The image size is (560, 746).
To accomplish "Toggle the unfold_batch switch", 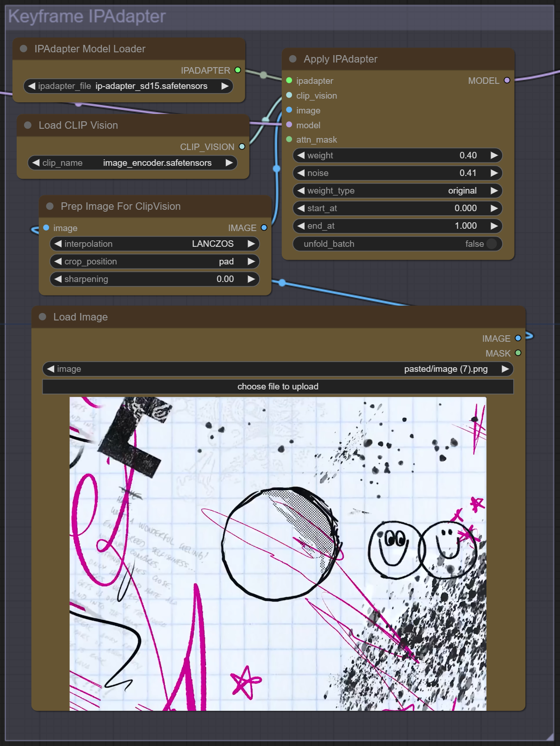I will point(491,244).
